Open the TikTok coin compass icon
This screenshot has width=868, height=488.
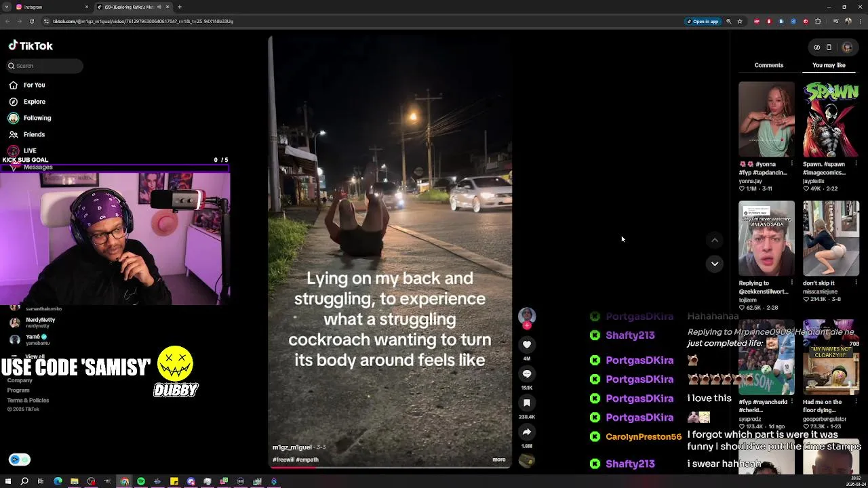816,47
